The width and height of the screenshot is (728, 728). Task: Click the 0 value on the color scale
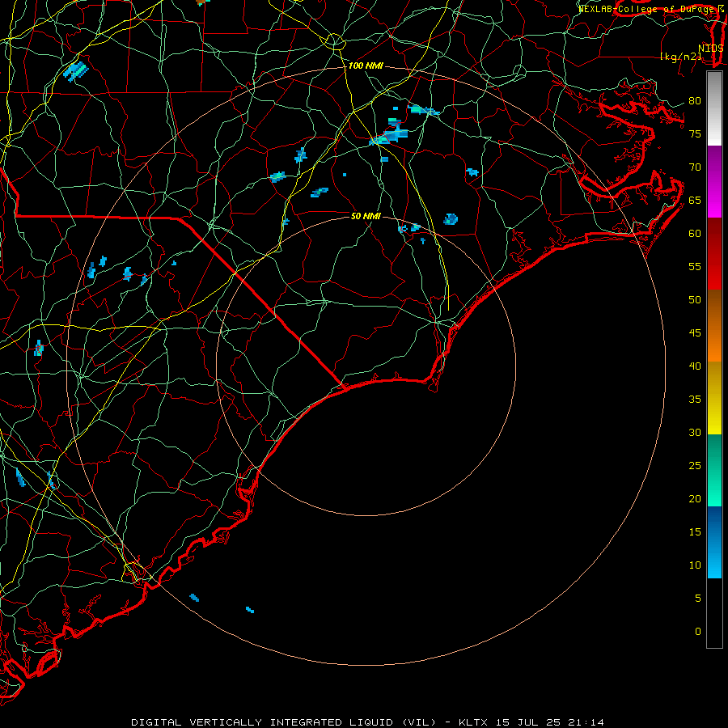(x=698, y=632)
